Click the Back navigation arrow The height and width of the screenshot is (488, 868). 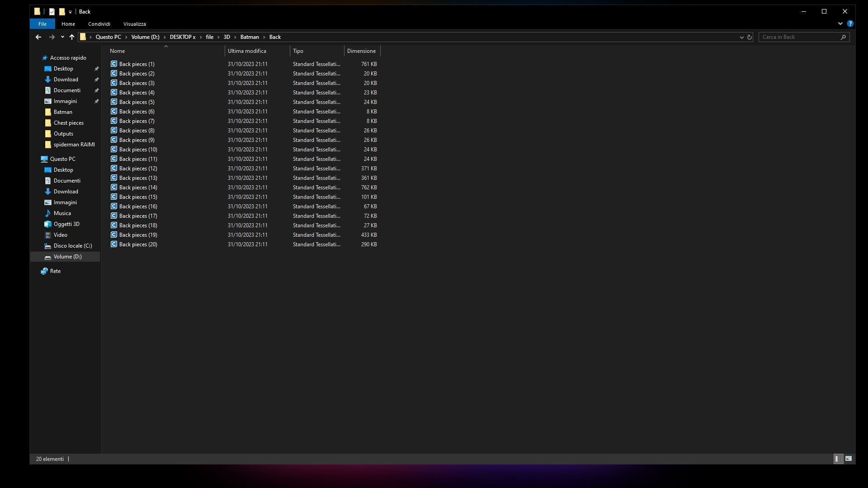click(x=38, y=37)
